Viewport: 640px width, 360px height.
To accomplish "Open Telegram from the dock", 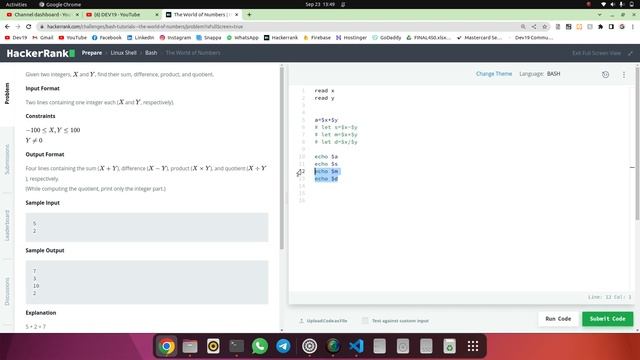I will 283,346.
